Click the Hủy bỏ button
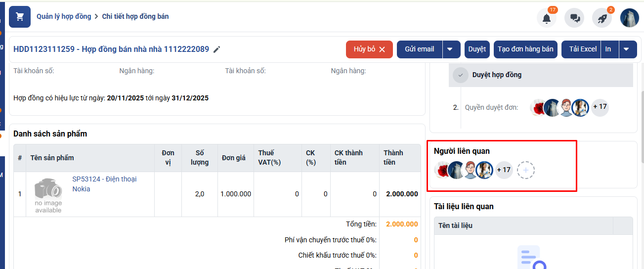The width and height of the screenshot is (644, 269). click(x=369, y=49)
